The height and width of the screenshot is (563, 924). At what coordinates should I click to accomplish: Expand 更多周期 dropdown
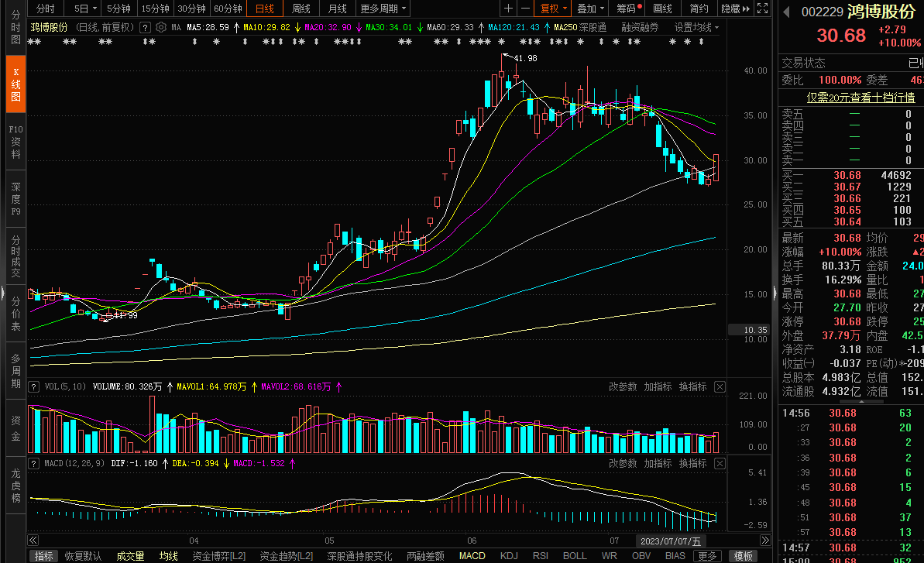[383, 9]
